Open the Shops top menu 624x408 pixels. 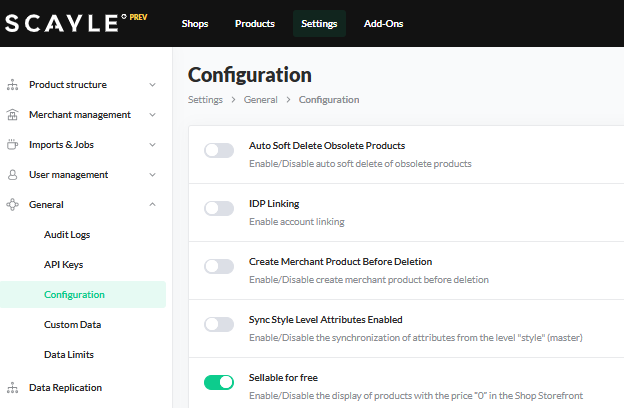tap(195, 24)
